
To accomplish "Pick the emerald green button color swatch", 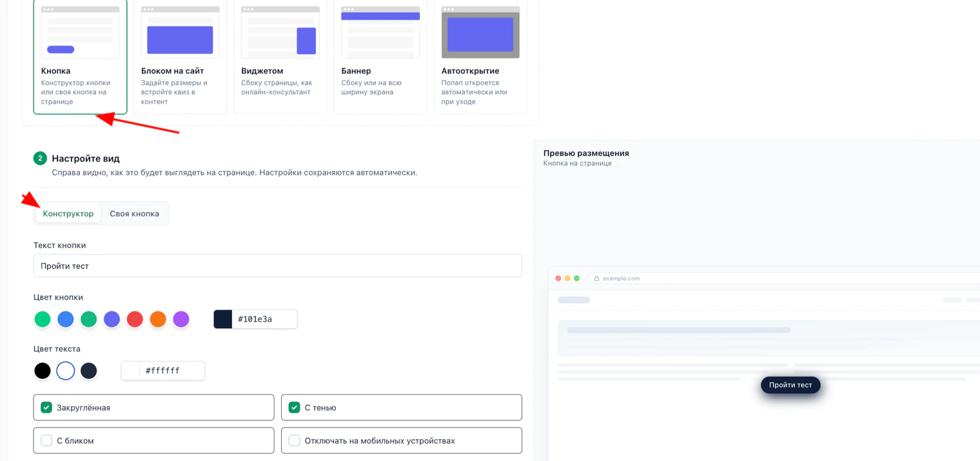I will tap(89, 319).
